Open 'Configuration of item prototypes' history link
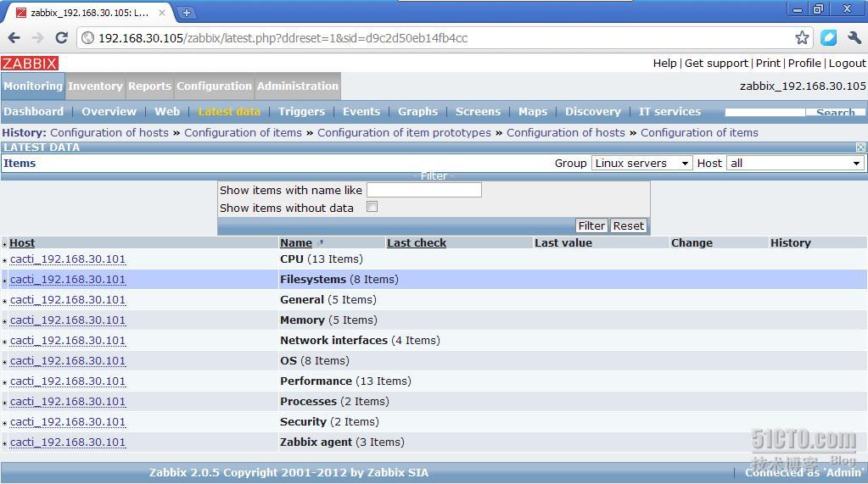The width and height of the screenshot is (868, 484). pyautogui.click(x=404, y=133)
